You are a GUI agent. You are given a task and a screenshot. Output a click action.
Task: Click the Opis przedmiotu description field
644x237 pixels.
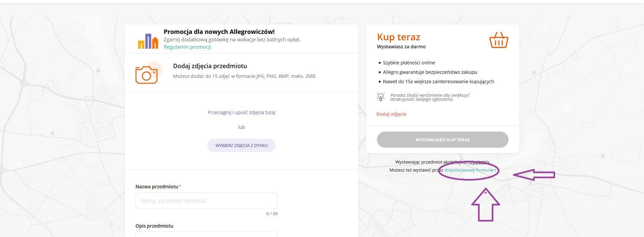click(206, 234)
